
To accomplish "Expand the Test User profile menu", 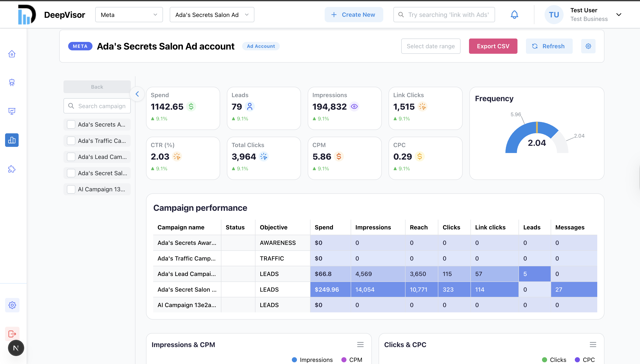I will point(618,15).
